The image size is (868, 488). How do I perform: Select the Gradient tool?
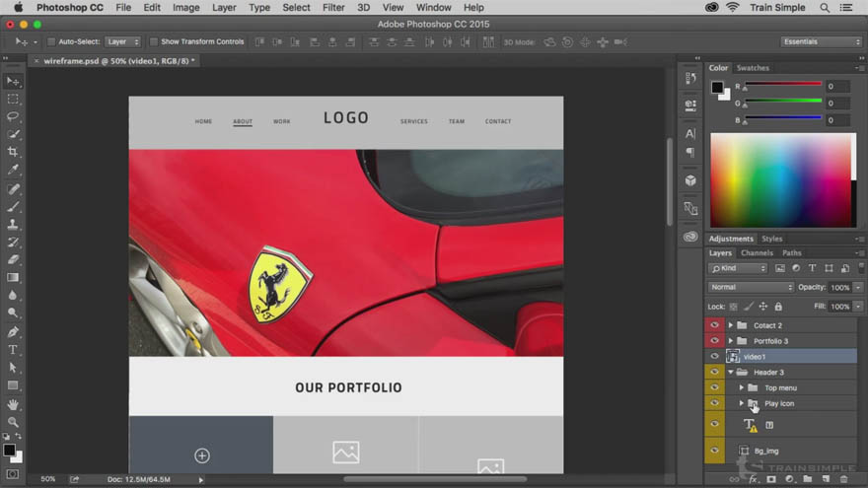13,278
